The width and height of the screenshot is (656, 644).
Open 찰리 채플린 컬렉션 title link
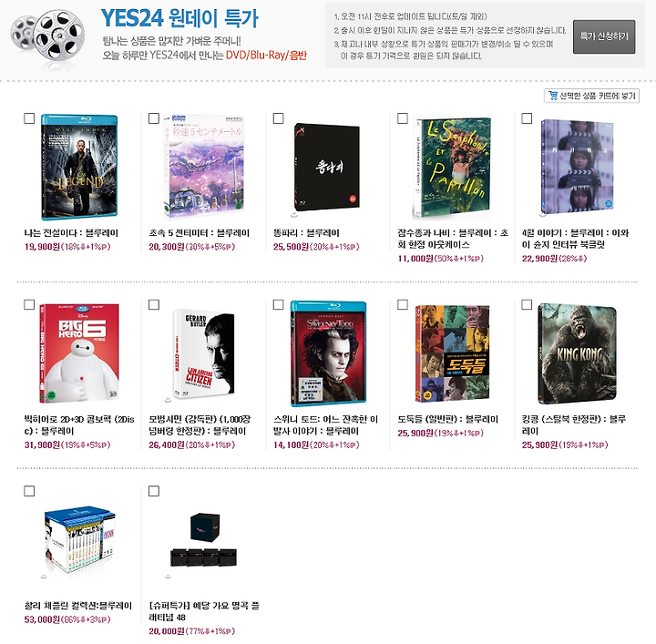tap(78, 606)
